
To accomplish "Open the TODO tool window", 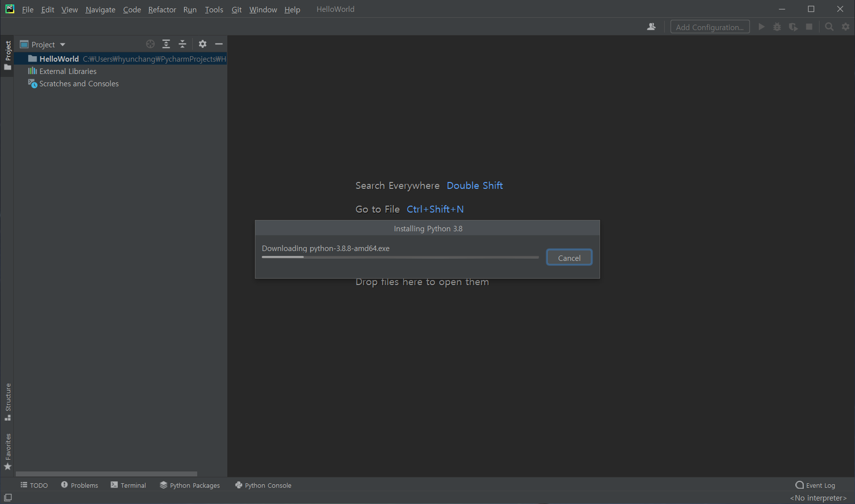I will tap(34, 485).
